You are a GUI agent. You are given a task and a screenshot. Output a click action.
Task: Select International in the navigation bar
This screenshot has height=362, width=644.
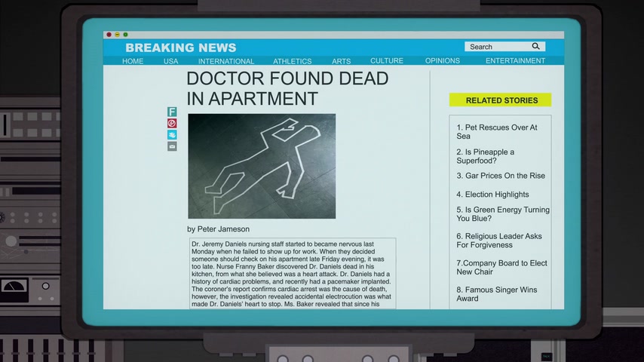(226, 61)
